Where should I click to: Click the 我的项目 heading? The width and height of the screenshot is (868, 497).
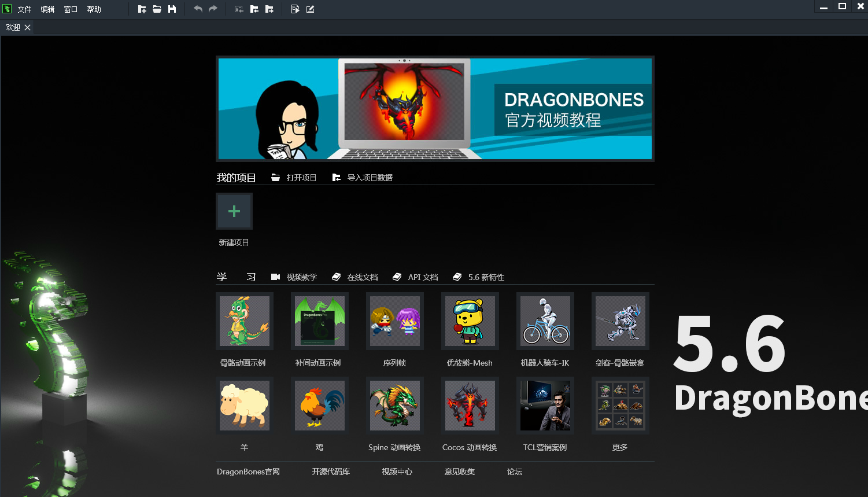click(x=236, y=178)
